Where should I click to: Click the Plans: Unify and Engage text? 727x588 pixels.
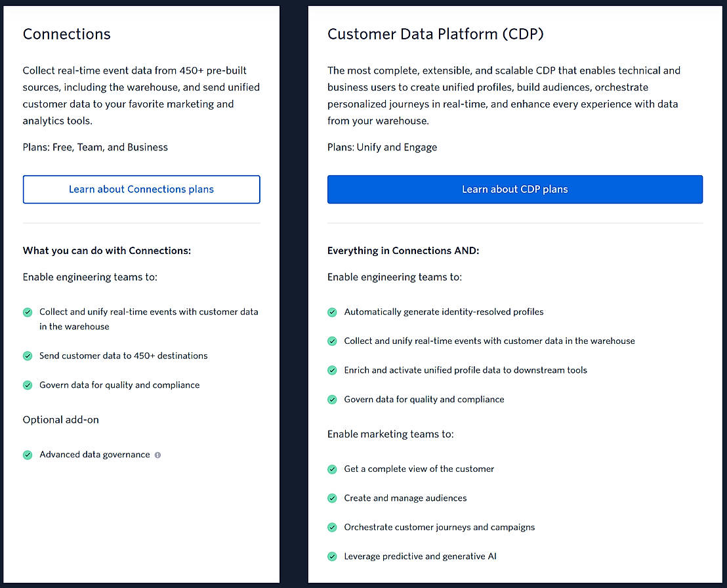(x=382, y=147)
